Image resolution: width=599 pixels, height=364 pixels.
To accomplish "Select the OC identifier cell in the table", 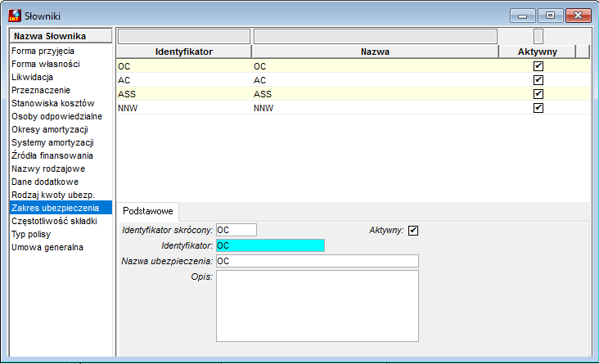I will (184, 66).
